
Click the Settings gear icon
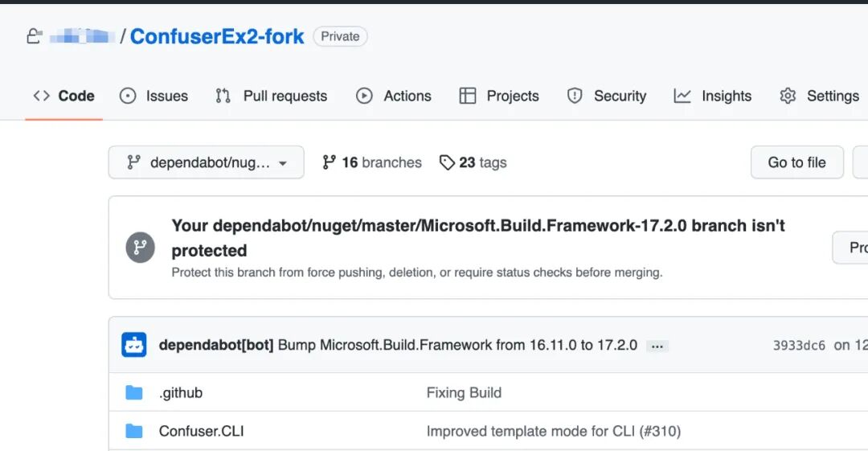tap(788, 96)
